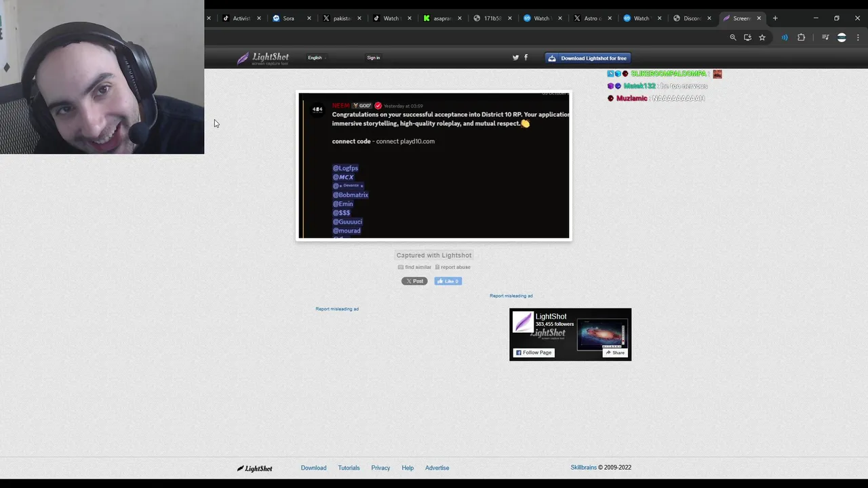Open the Help footer link
The width and height of the screenshot is (868, 488).
tap(408, 468)
